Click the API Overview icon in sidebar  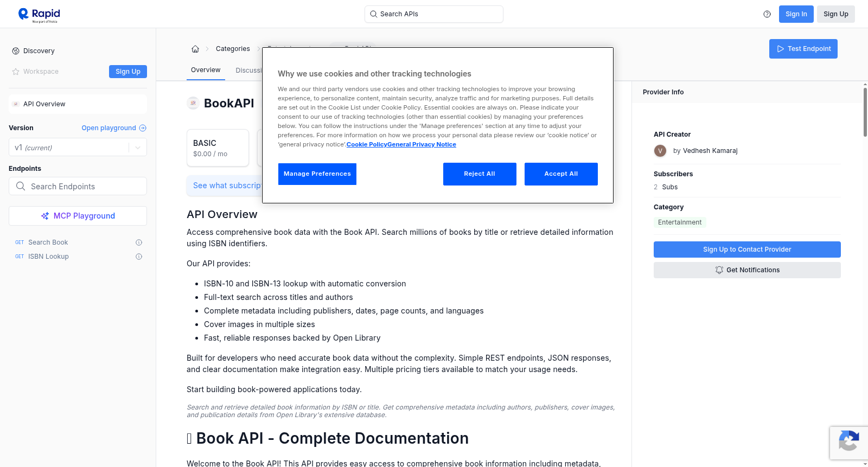pyautogui.click(x=16, y=104)
